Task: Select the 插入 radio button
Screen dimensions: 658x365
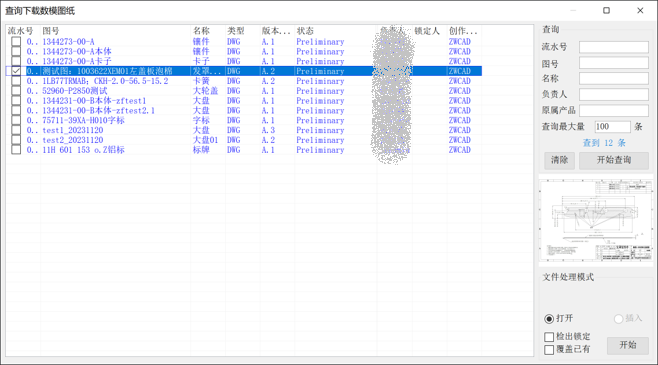Action: point(618,319)
